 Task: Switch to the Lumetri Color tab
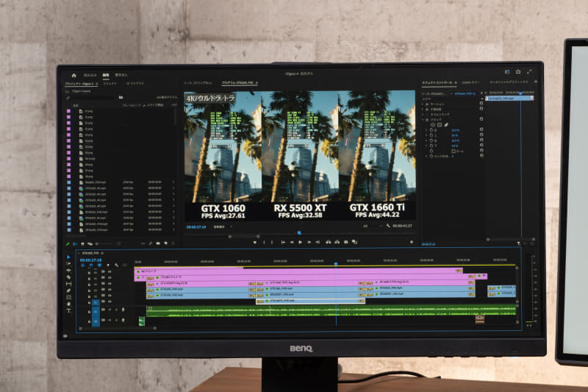coord(470,82)
